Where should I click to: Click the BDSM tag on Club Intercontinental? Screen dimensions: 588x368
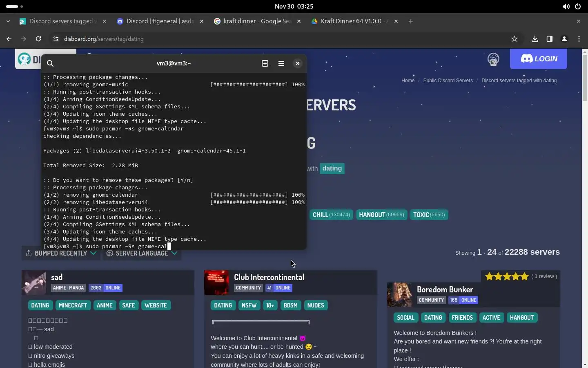(290, 305)
